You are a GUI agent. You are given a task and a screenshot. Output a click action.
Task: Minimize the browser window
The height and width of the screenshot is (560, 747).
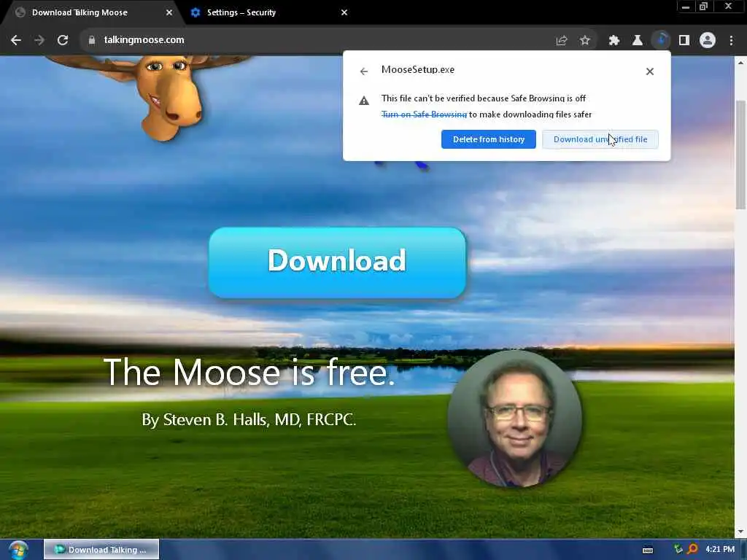[x=686, y=7]
